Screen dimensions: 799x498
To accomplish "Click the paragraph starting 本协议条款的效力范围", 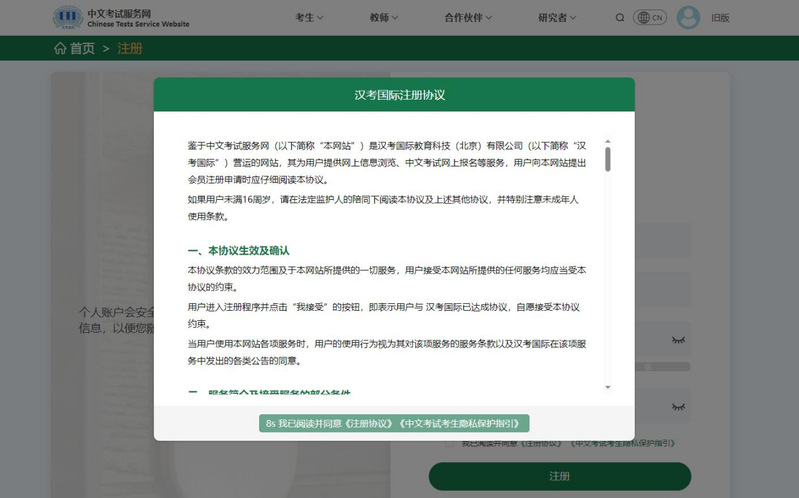I will point(387,278).
